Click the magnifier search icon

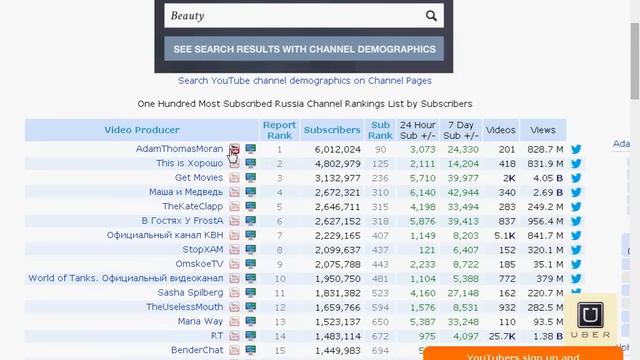coord(431,16)
